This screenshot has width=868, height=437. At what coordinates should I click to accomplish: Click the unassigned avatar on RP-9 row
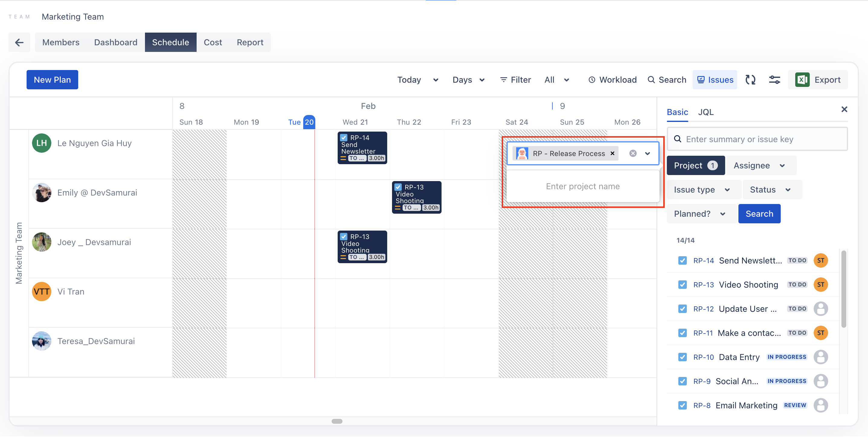821,382
